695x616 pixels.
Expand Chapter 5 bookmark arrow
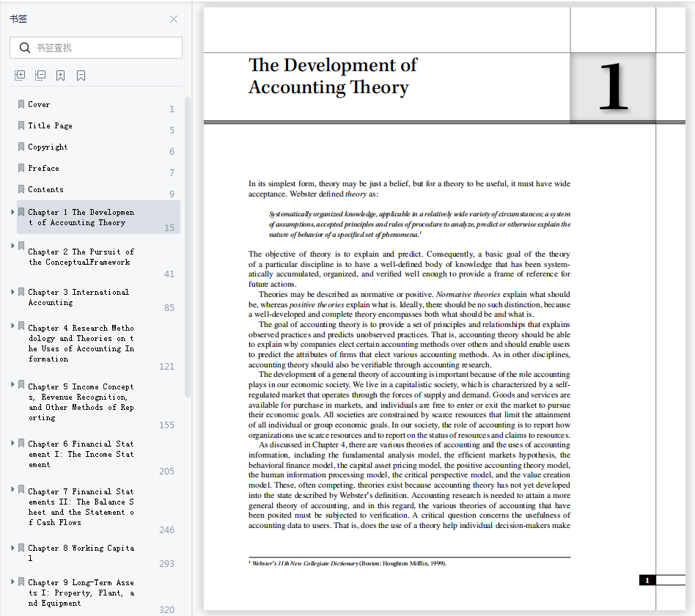click(x=12, y=384)
